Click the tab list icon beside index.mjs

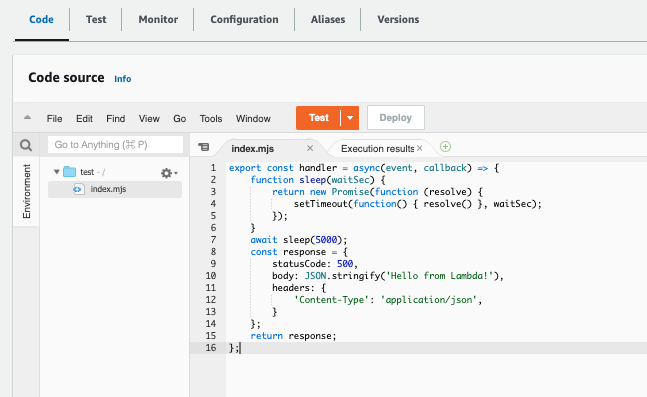(204, 147)
